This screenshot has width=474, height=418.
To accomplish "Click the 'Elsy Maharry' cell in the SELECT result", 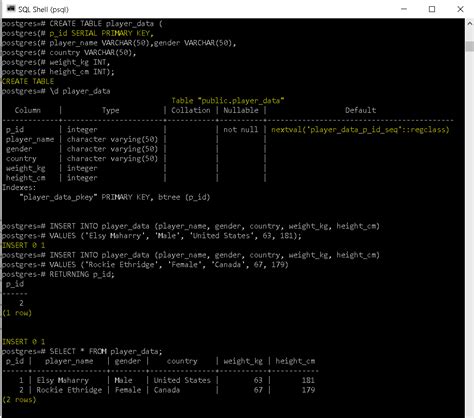I will point(63,381).
